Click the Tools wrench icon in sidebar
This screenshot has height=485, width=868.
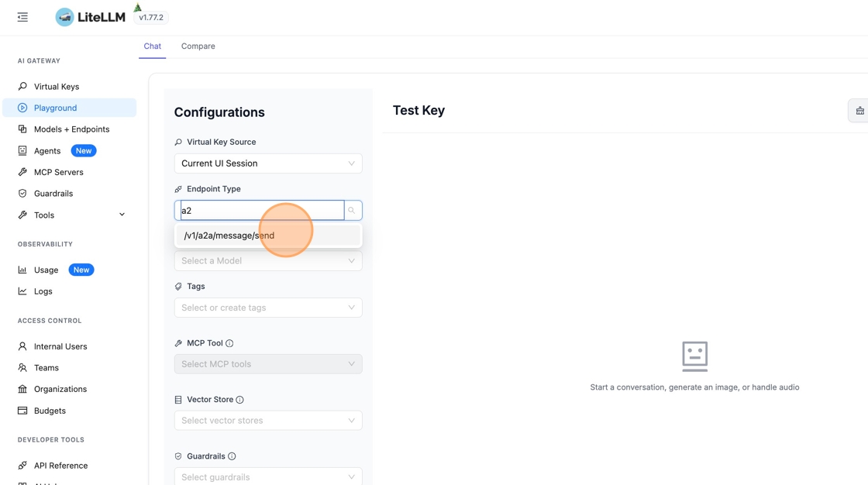[22, 215]
